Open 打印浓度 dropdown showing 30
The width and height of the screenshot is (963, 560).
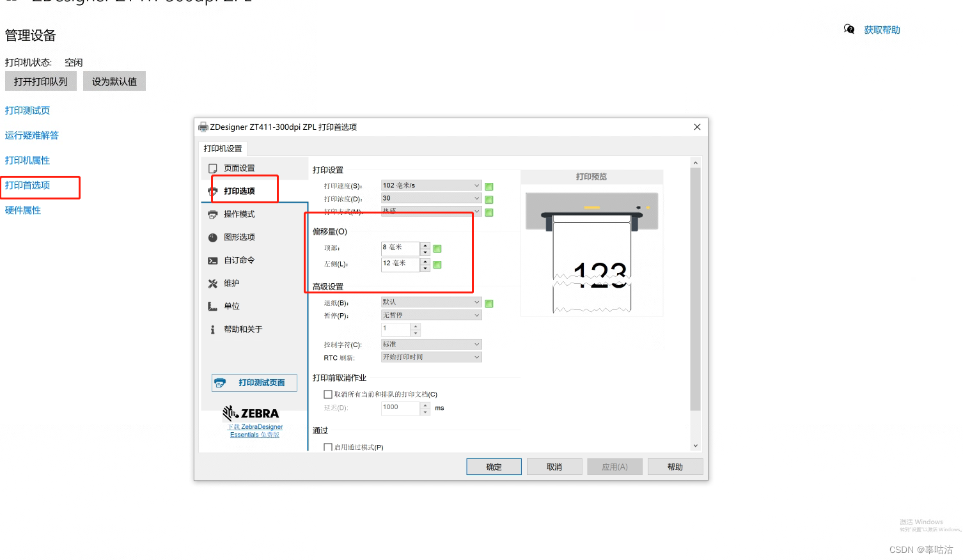pos(432,198)
